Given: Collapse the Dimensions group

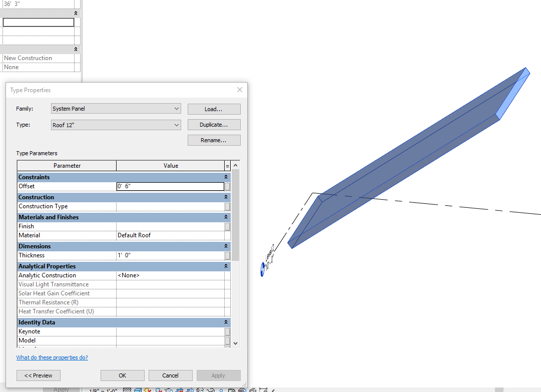Looking at the screenshot, I should 226,246.
